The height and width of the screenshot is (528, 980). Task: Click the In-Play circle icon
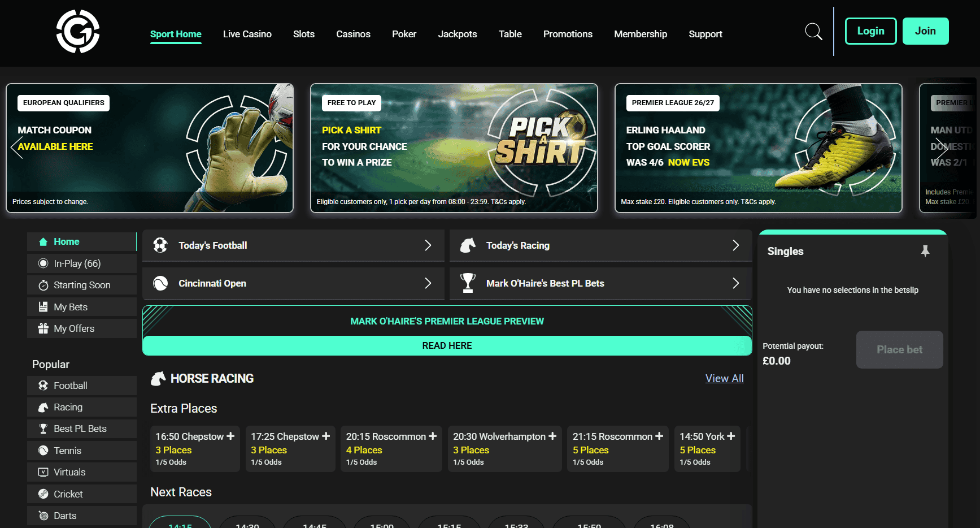click(43, 263)
